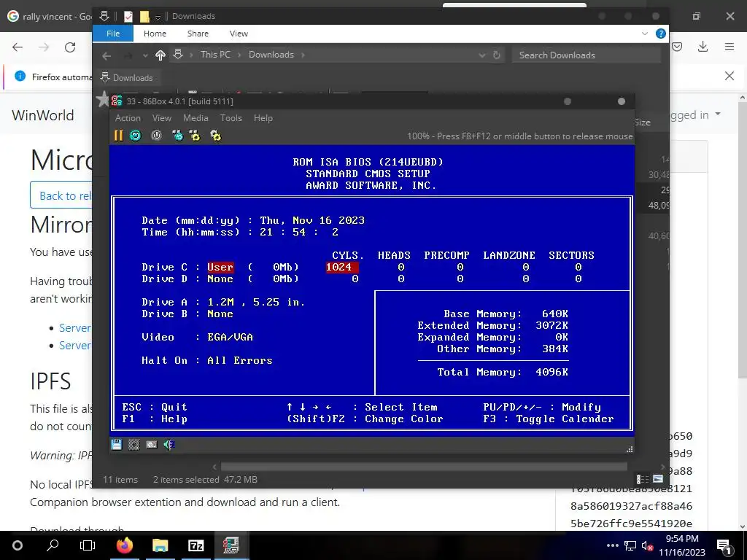The image size is (747, 560).
Task: Click Firefox back arrow button
Action: point(18,47)
